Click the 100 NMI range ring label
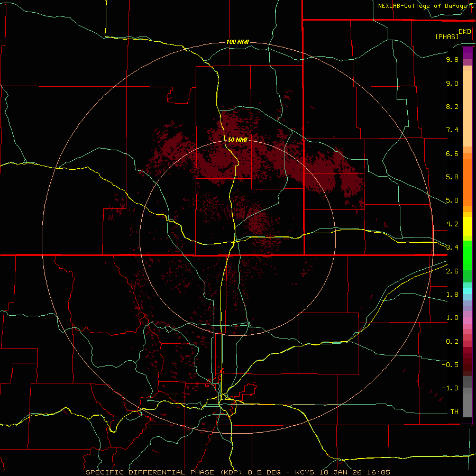Viewport: 476px width, 476px height. tap(237, 42)
